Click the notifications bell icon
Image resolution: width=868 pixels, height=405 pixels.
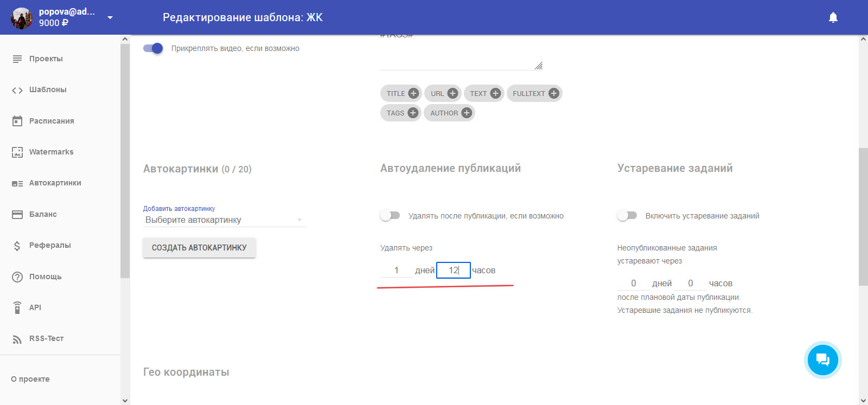833,17
